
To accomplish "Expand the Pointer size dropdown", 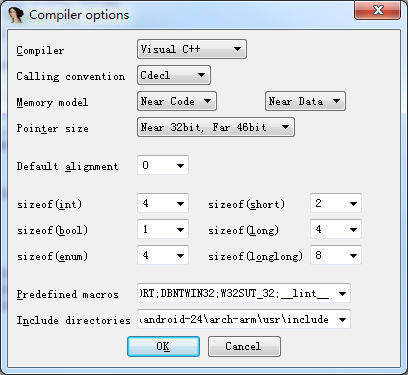I will 216,127.
